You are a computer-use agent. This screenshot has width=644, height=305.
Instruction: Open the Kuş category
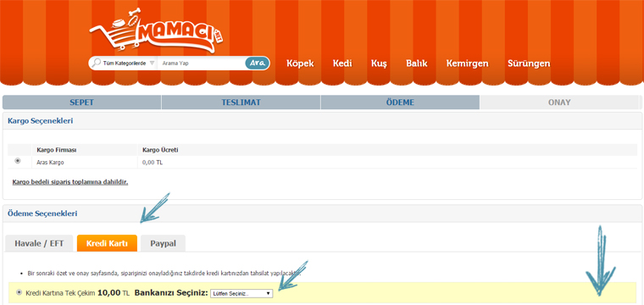379,64
